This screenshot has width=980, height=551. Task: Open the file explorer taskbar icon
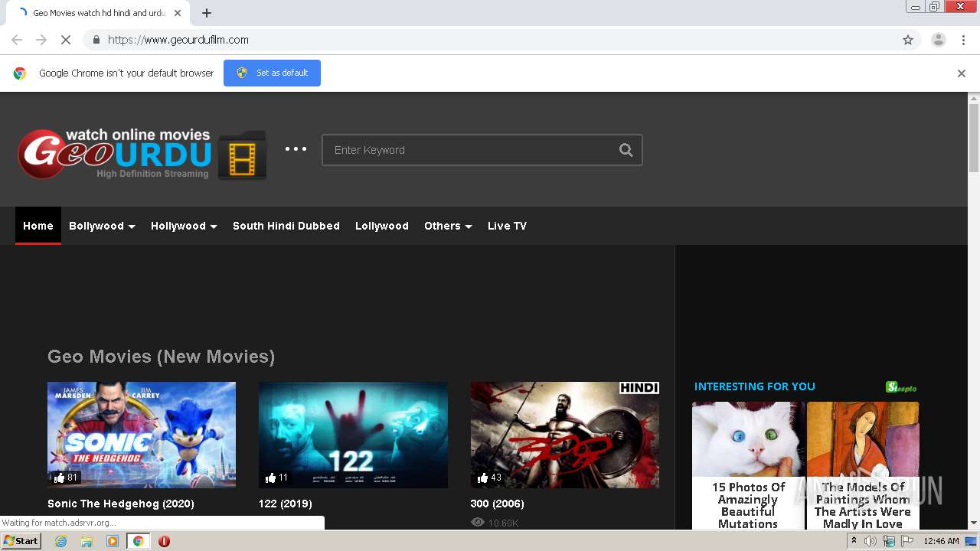point(87,541)
